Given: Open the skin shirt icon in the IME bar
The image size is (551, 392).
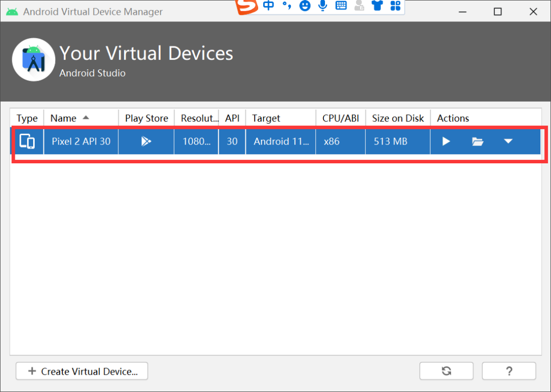Looking at the screenshot, I should pyautogui.click(x=377, y=5).
